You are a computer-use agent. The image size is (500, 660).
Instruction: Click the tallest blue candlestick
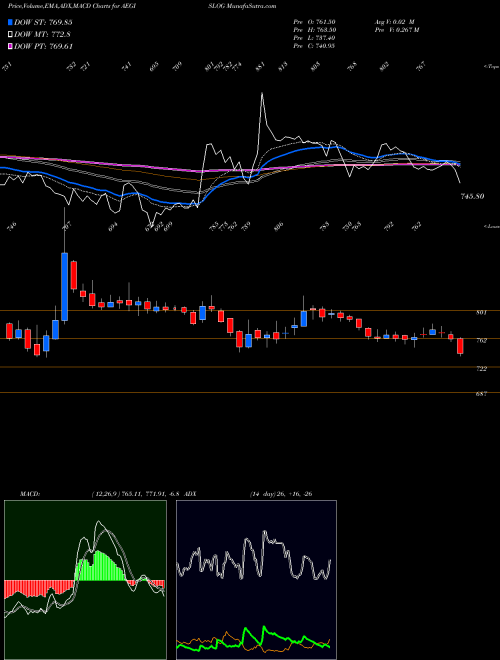point(64,287)
